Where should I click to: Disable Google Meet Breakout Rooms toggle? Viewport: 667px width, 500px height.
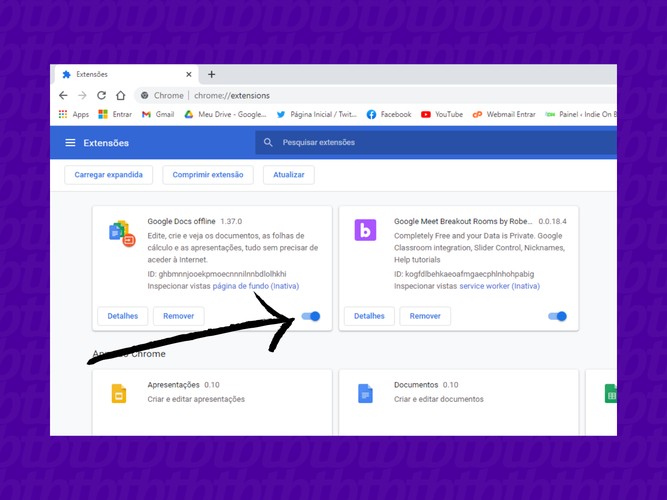coord(557,316)
